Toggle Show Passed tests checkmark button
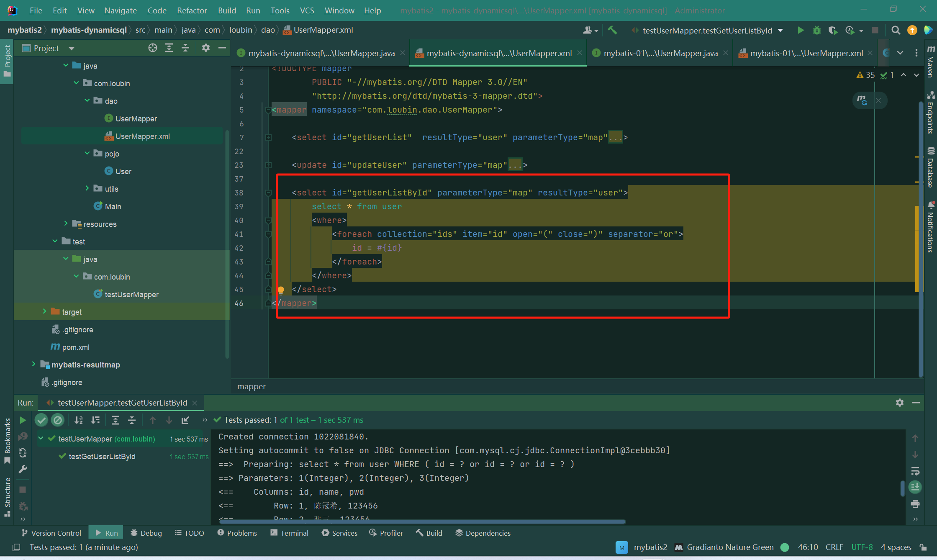This screenshot has height=560, width=937. pos(41,420)
